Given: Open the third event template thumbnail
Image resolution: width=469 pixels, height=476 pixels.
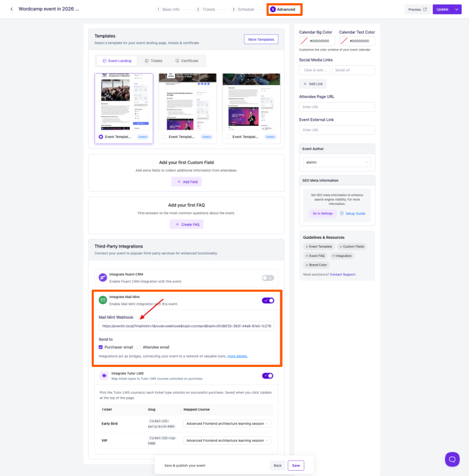Looking at the screenshot, I should tap(251, 102).
